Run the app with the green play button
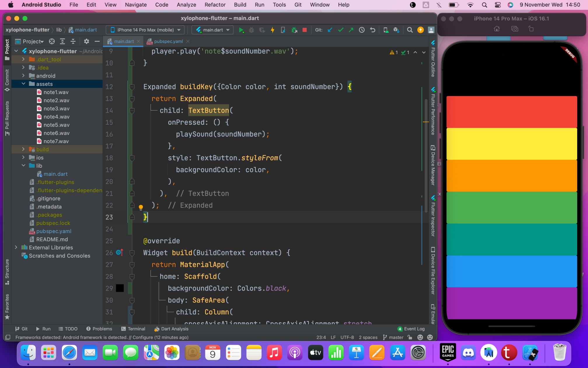The width and height of the screenshot is (588, 368). [x=241, y=29]
